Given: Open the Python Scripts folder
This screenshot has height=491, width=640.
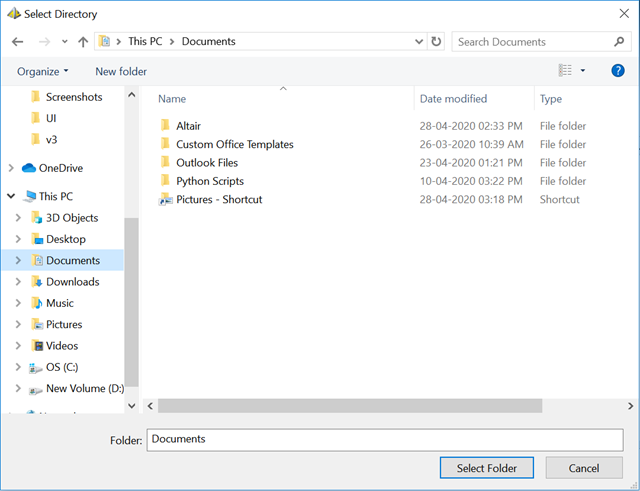Looking at the screenshot, I should point(209,181).
